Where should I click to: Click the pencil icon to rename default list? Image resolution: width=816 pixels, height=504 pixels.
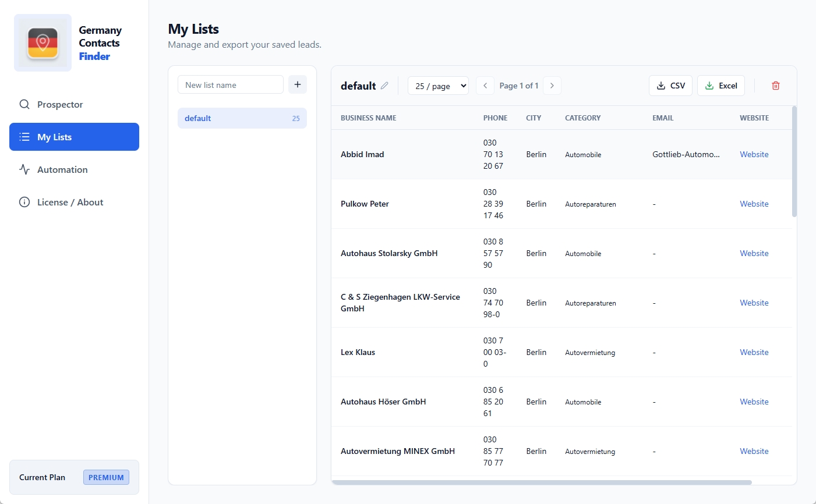coord(384,86)
